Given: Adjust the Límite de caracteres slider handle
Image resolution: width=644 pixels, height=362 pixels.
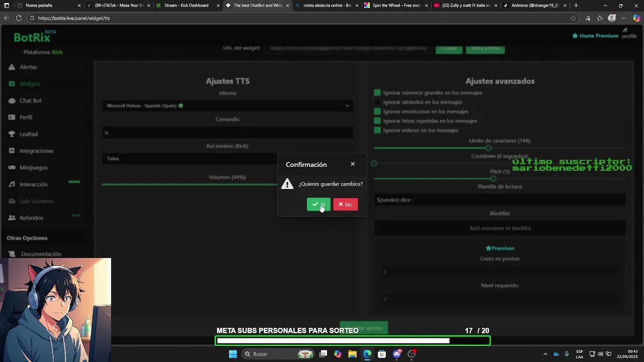Looking at the screenshot, I should 489,148.
